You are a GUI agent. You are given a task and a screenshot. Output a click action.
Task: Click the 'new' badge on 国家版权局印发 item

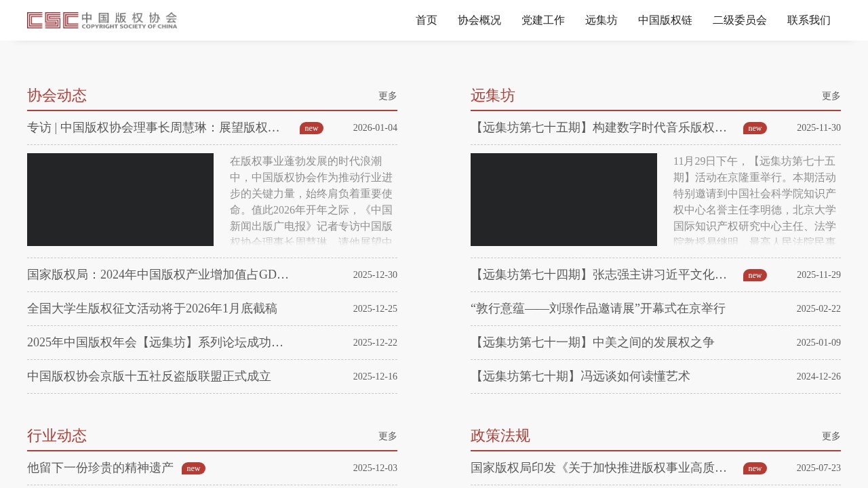tap(755, 468)
